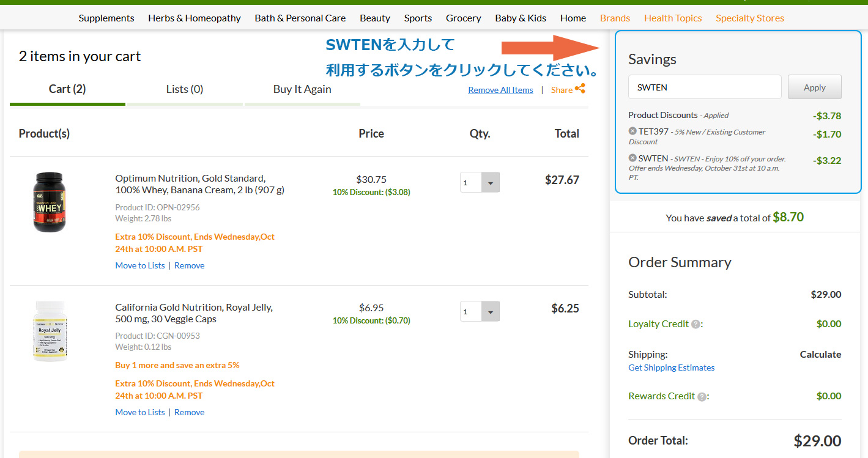Click the Rewards Credit label

(x=662, y=396)
